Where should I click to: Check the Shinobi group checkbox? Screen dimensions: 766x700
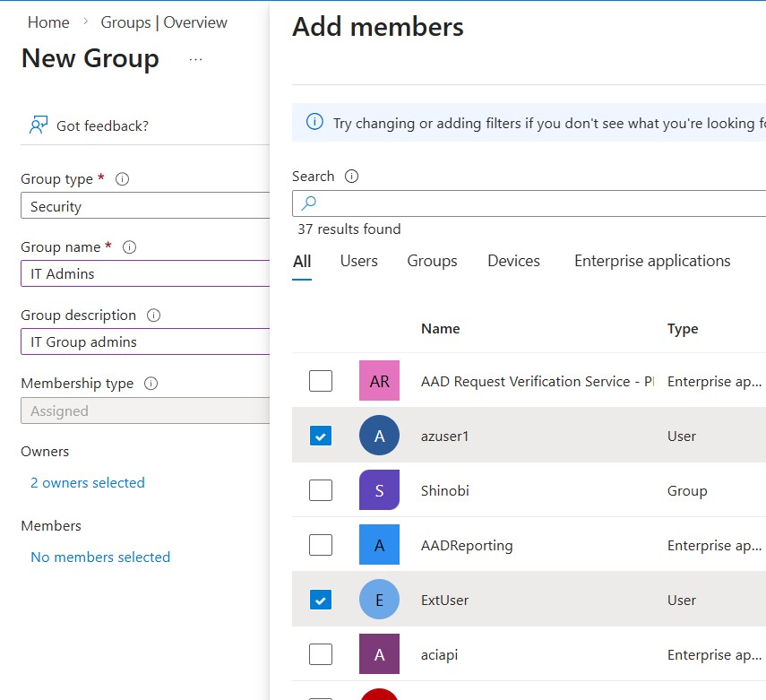click(x=321, y=491)
